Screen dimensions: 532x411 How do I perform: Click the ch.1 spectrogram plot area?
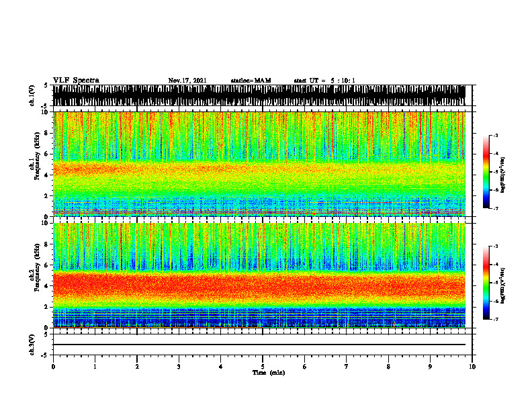[259, 164]
